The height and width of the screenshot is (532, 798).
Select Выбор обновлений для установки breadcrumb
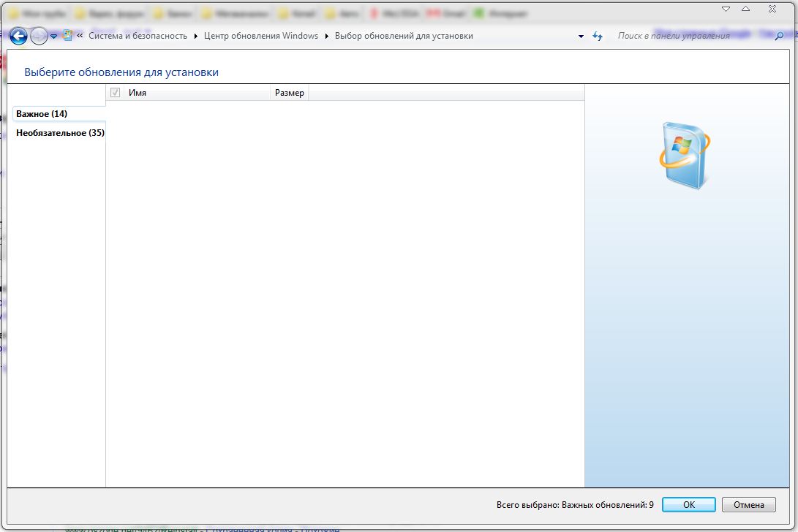404,36
